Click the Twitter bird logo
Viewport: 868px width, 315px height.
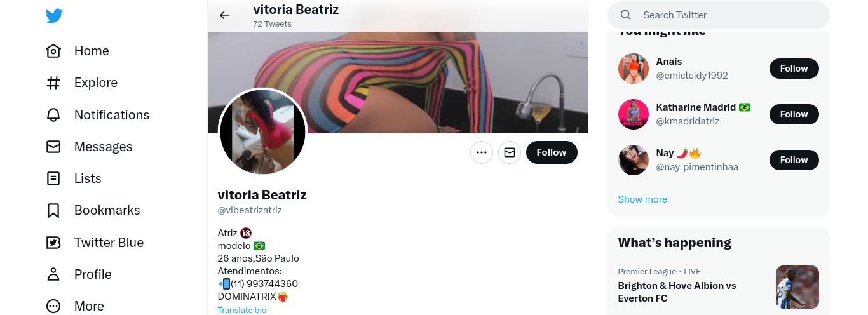tap(54, 16)
